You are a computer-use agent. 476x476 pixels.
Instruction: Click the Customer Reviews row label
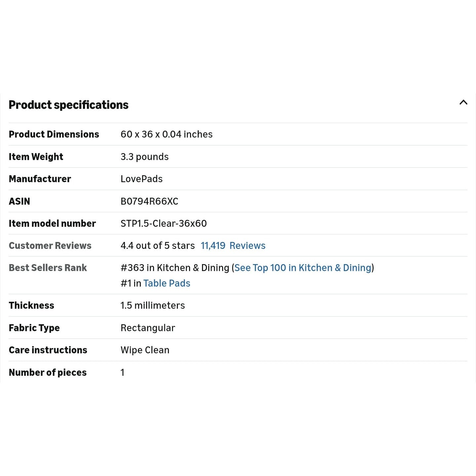(50, 246)
